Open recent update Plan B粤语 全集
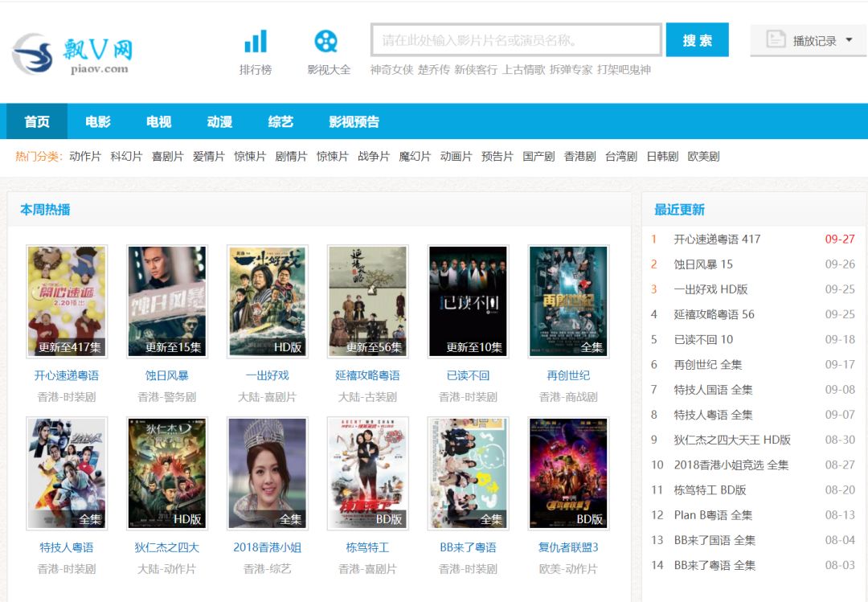868x602 pixels. point(713,515)
